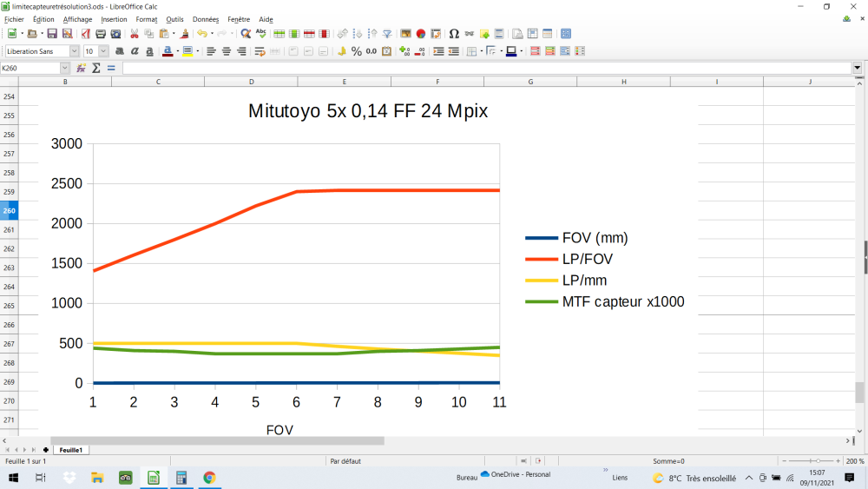The height and width of the screenshot is (489, 868).
Task: Click the zoom slider in status bar
Action: point(812,461)
